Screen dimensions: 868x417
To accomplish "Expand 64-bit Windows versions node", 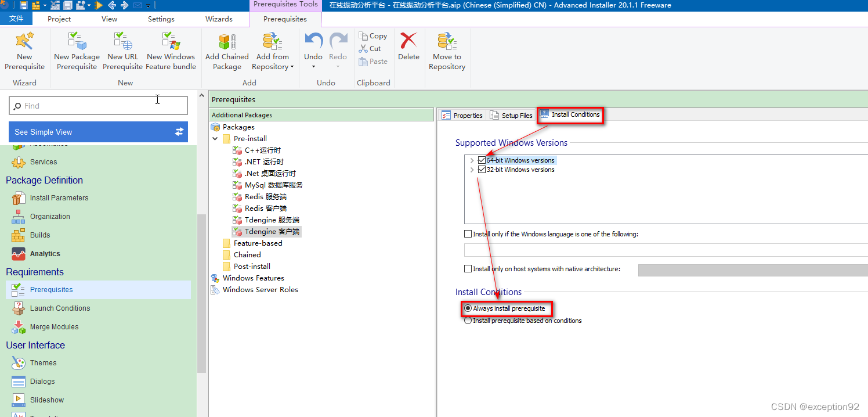I will coord(472,160).
